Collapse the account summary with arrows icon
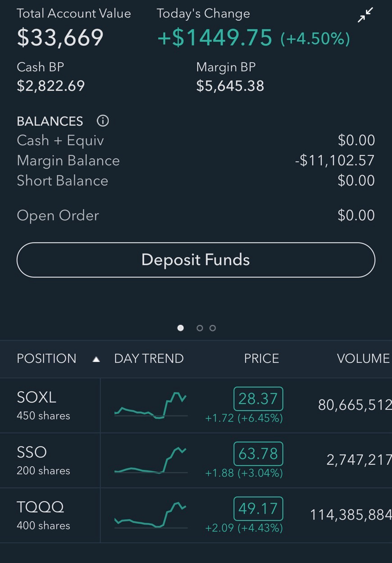Viewport: 392px width, 563px height. click(x=365, y=15)
